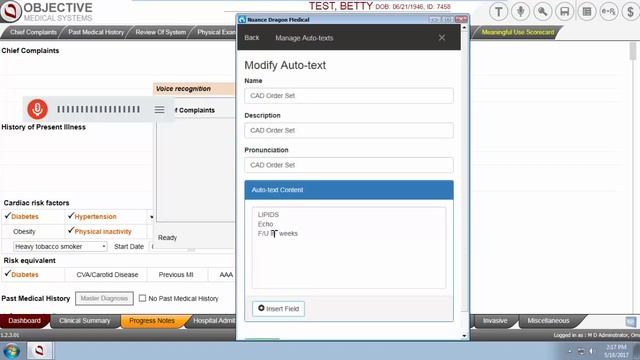Open the Review Of System tab

tap(160, 32)
